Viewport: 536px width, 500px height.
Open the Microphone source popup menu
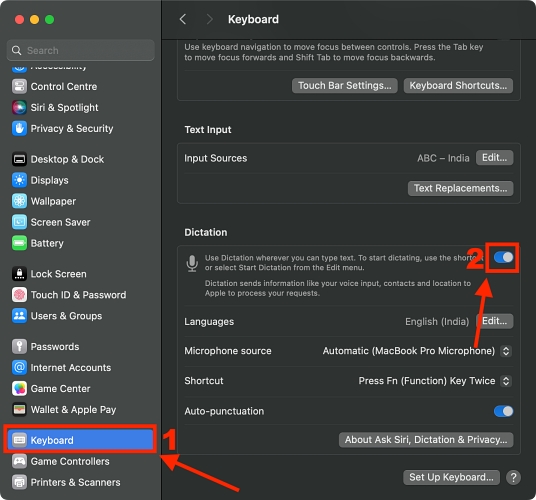[506, 351]
